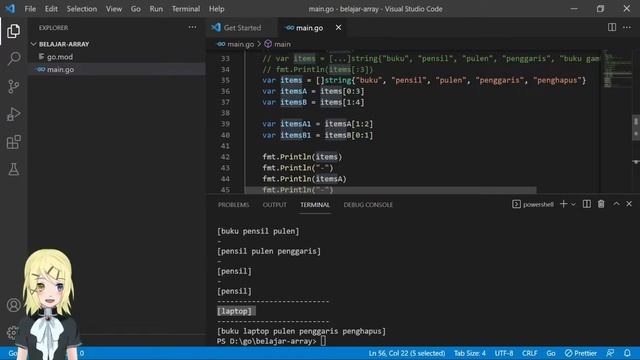Click the Prettier status bar item
The image size is (640, 360).
580,353
